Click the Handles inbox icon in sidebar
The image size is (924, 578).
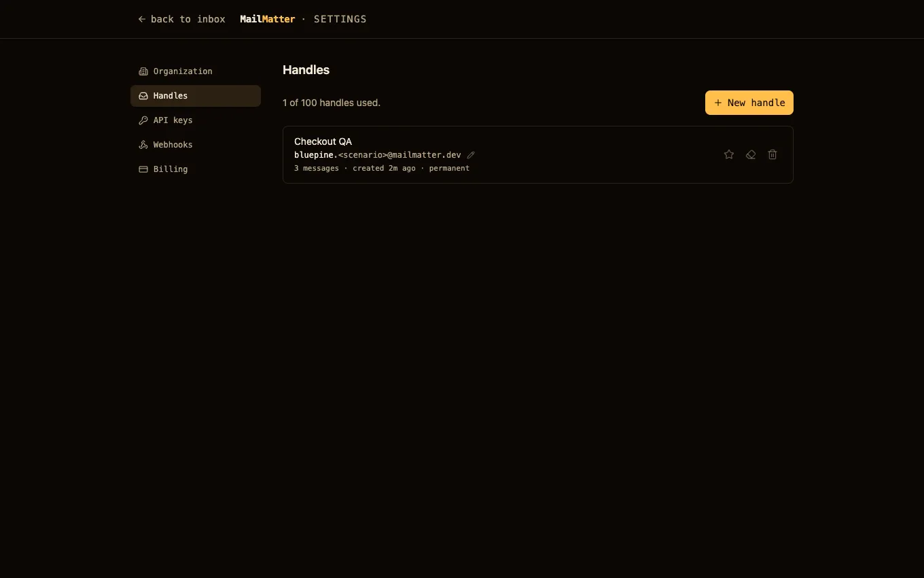coord(143,96)
